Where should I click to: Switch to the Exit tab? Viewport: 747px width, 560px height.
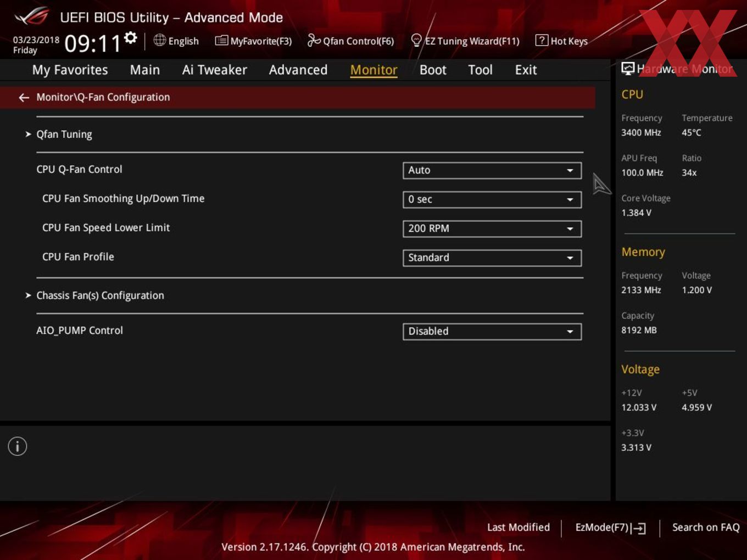click(526, 70)
